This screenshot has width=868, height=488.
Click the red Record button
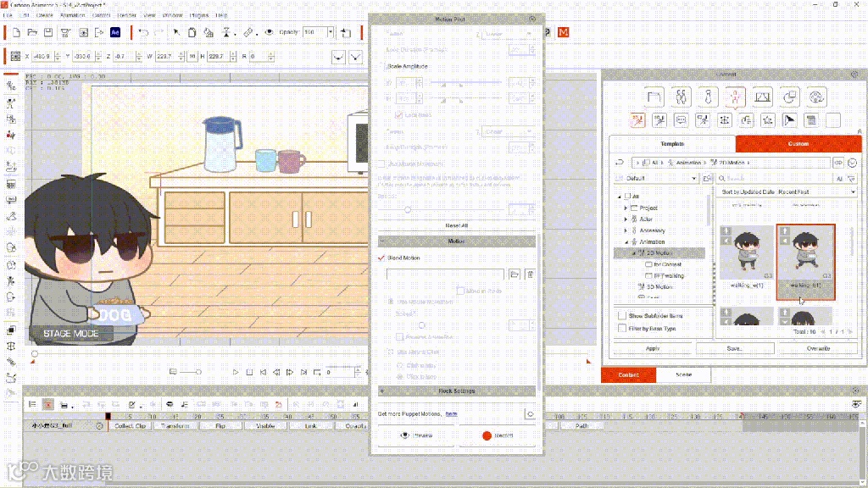[x=497, y=435]
